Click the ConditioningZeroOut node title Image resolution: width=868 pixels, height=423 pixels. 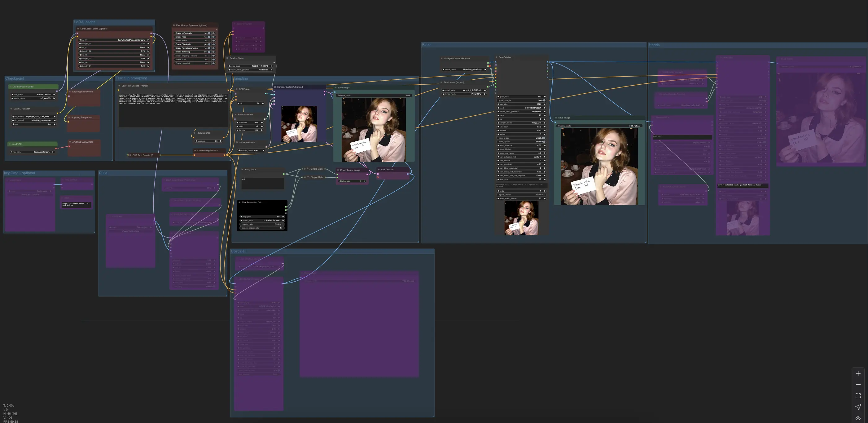pos(207,150)
